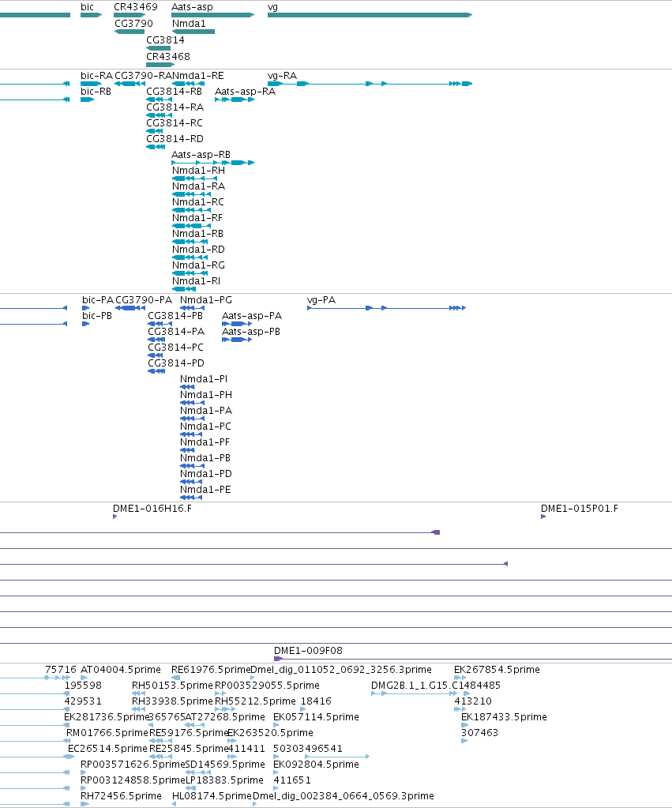Select the Aats-asp-PA protein label
Image resolution: width=672 pixels, height=808 pixels.
click(x=252, y=316)
